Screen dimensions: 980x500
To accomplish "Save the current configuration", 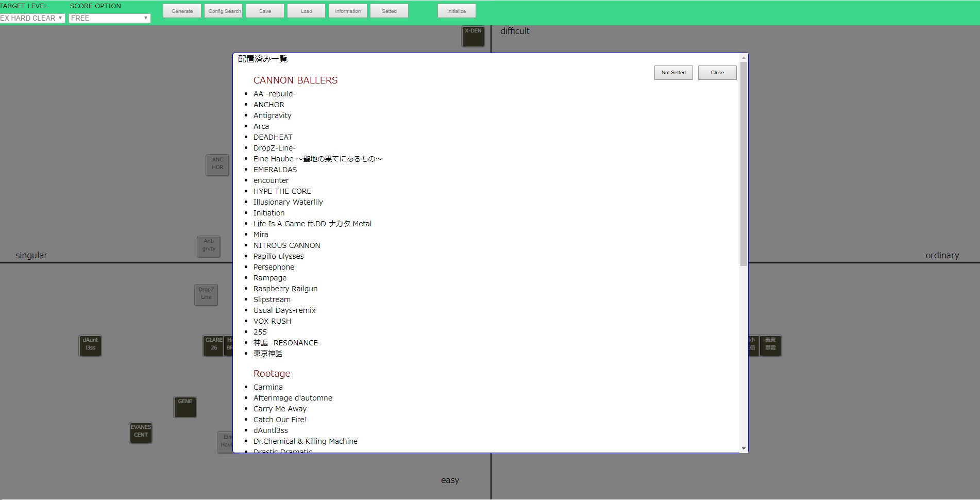I will [265, 10].
